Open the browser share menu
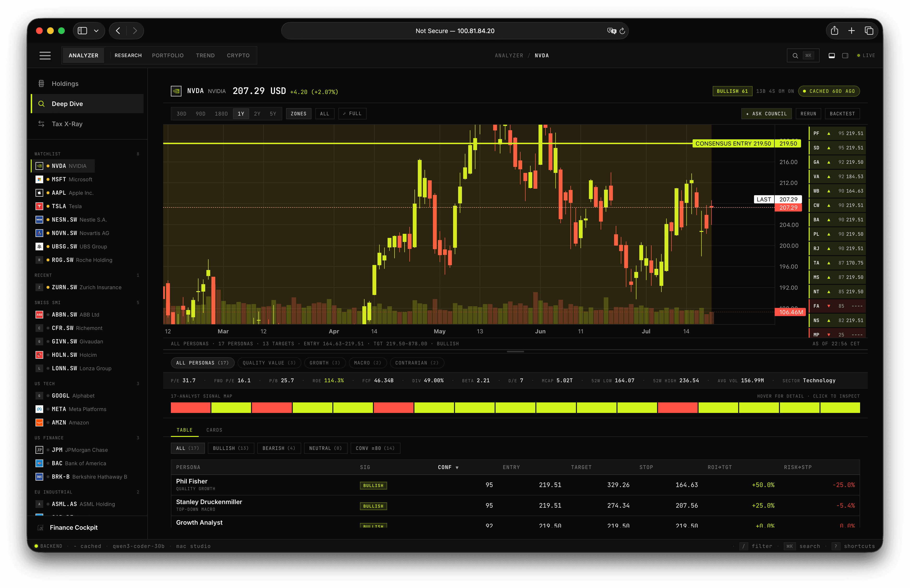Screen dimensions: 910x588 tap(834, 31)
